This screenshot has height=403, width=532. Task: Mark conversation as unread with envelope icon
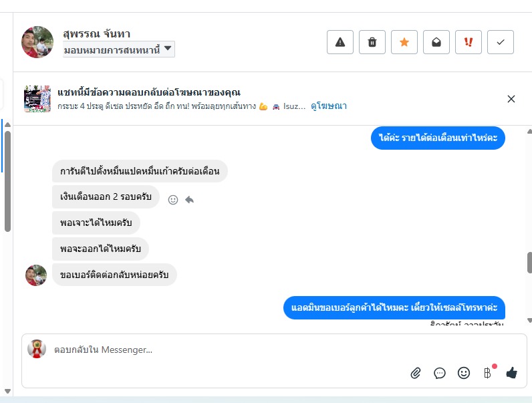pos(436,42)
